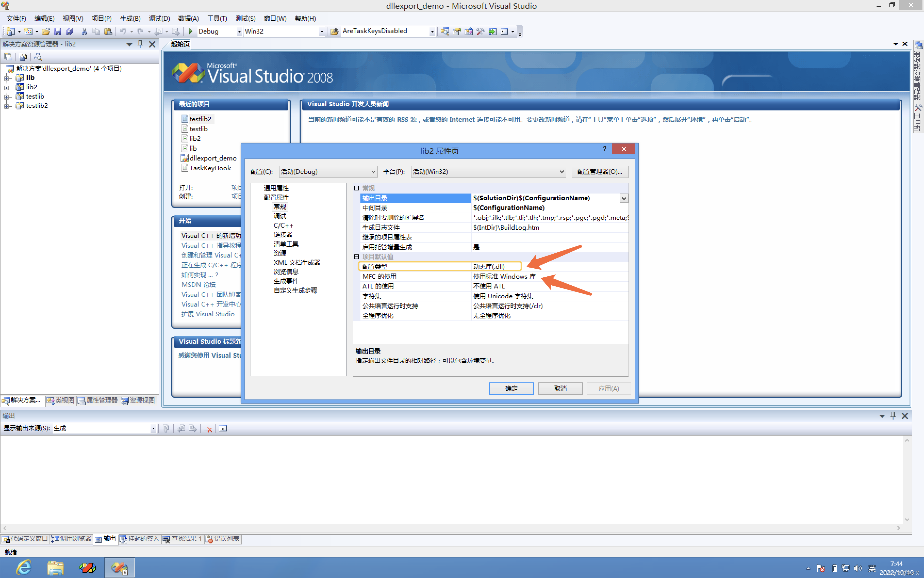924x578 pixels.
Task: Click the 中间目录 value field
Action: [x=550, y=207]
